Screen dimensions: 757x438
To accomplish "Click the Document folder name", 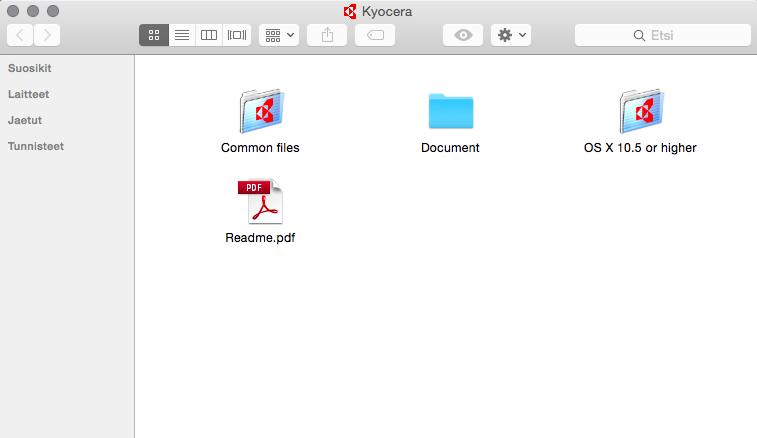I will coord(450,148).
